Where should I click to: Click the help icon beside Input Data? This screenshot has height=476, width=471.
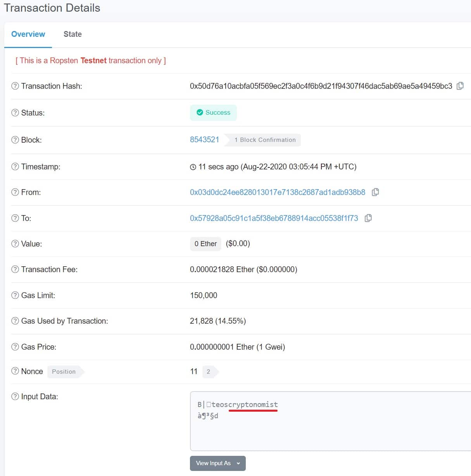(x=15, y=397)
